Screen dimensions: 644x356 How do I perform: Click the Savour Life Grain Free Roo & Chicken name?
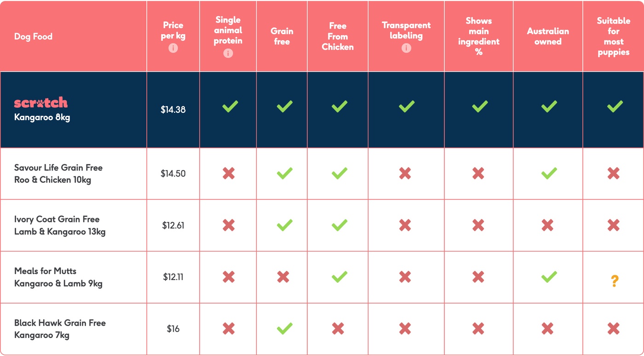[58, 174]
